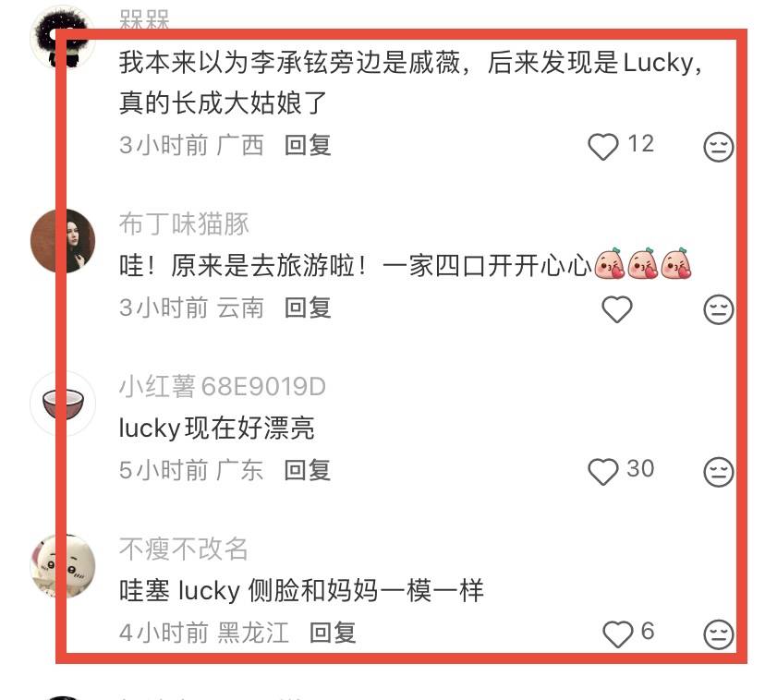Reply to the 云南 comment
765x700 pixels.
pos(308,308)
